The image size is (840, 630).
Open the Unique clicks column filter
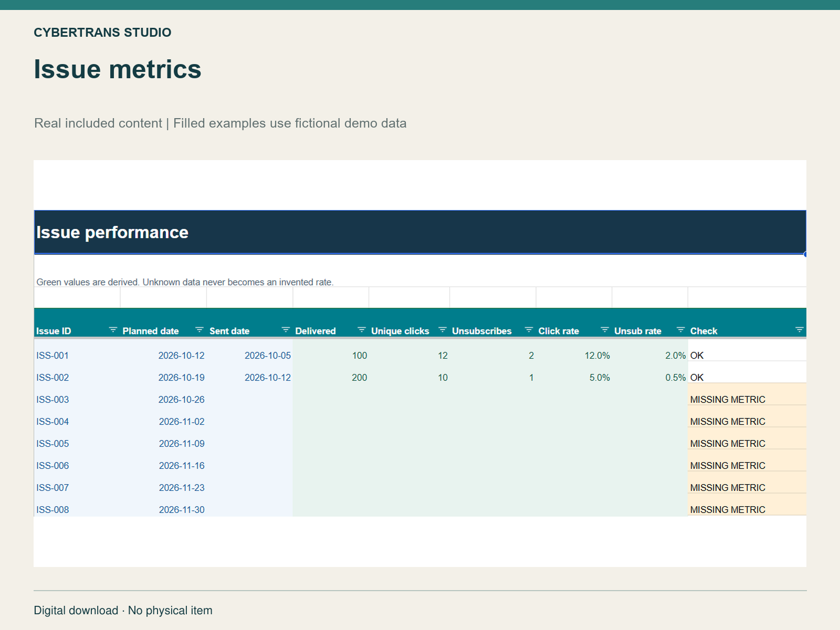(x=443, y=330)
